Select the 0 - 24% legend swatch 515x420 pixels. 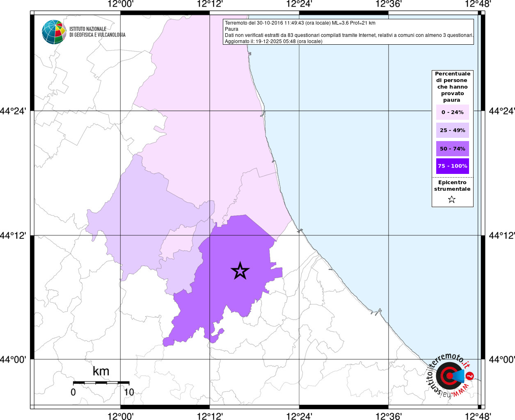452,112
